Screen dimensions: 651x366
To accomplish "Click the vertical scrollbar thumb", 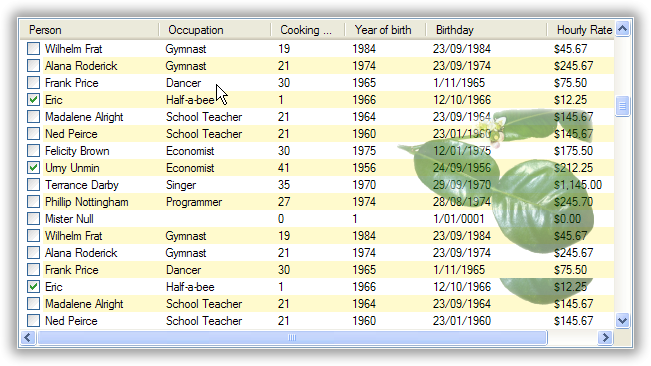I will pos(622,106).
